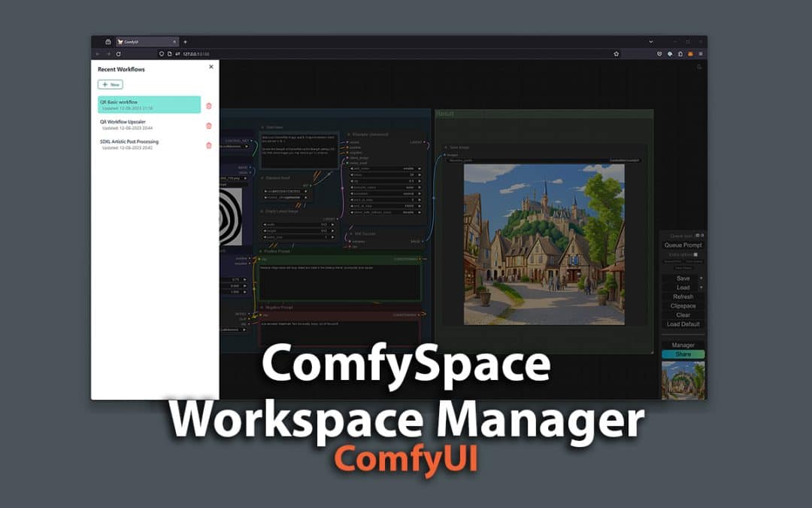Open the browser extensions icon
This screenshot has height=508, width=812.
point(680,54)
